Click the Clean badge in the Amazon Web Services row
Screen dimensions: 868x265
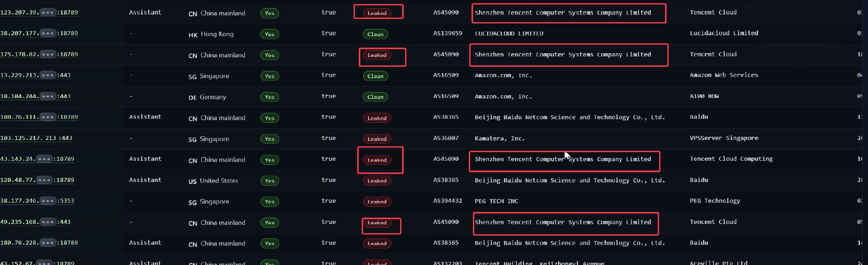pos(375,76)
